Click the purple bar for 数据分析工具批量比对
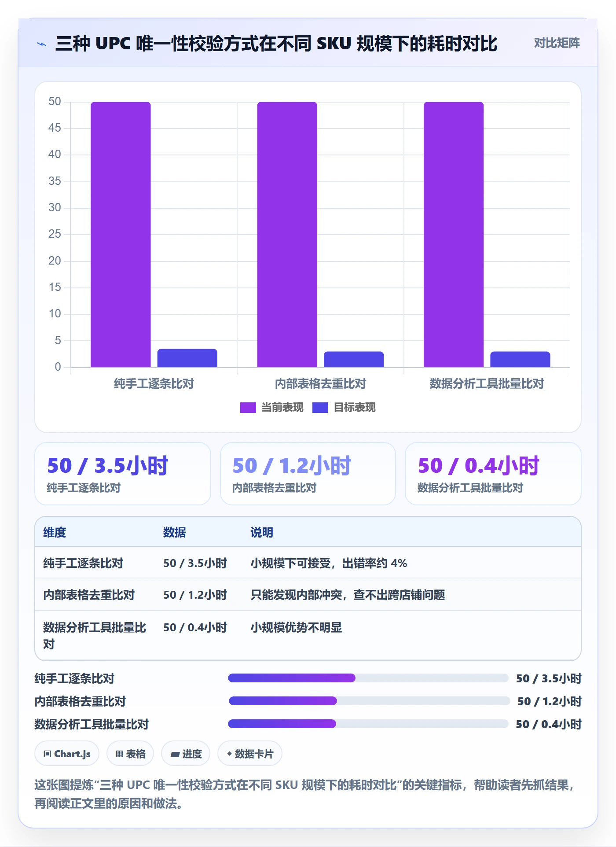Image resolution: width=616 pixels, height=847 pixels. click(x=453, y=234)
